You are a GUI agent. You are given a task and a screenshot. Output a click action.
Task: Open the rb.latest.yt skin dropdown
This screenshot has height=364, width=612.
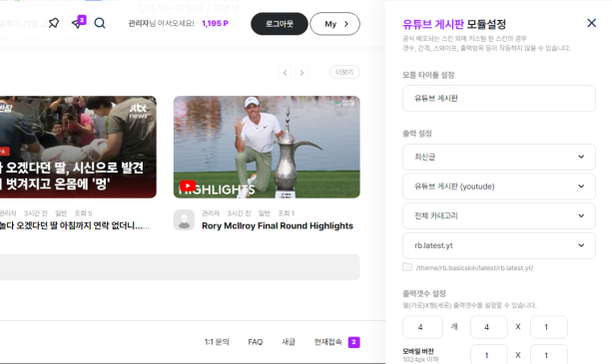pyautogui.click(x=499, y=245)
